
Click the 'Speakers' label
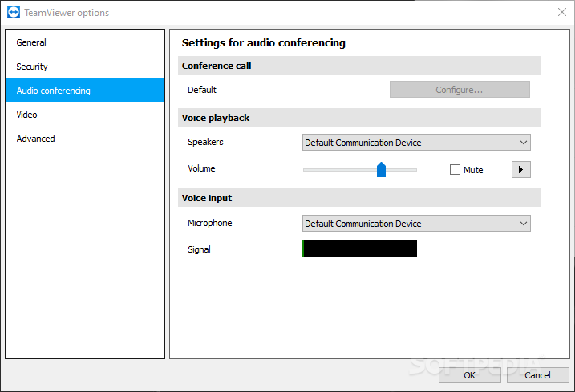pyautogui.click(x=205, y=142)
